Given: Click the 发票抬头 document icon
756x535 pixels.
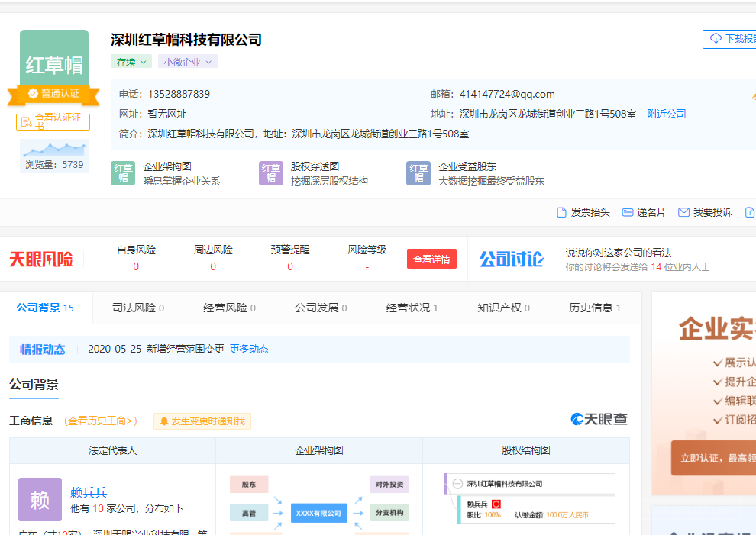Looking at the screenshot, I should pos(562,212).
